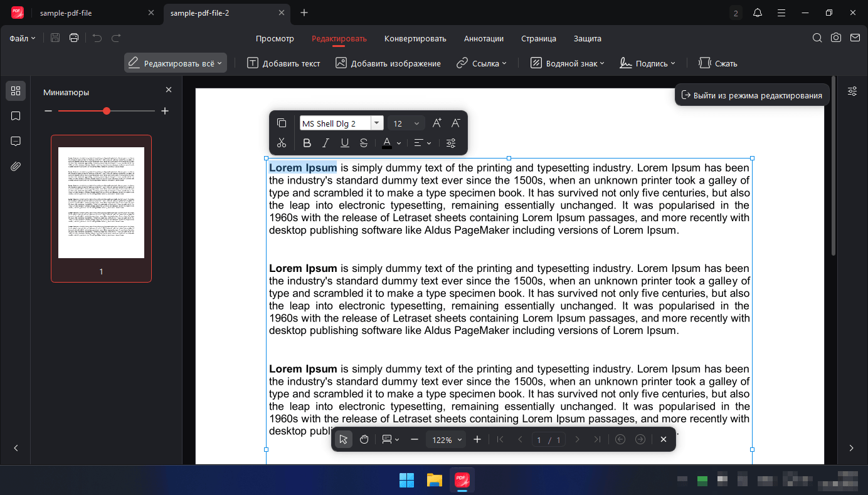The image size is (868, 495).
Task: Switch to the Защита tab
Action: (588, 38)
